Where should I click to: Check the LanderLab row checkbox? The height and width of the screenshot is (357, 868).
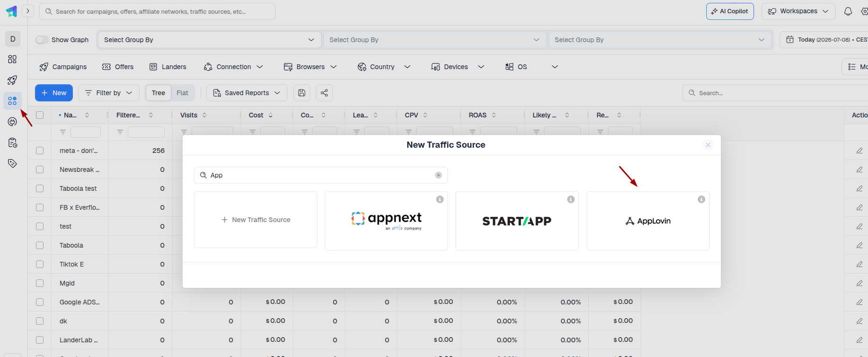coord(40,340)
